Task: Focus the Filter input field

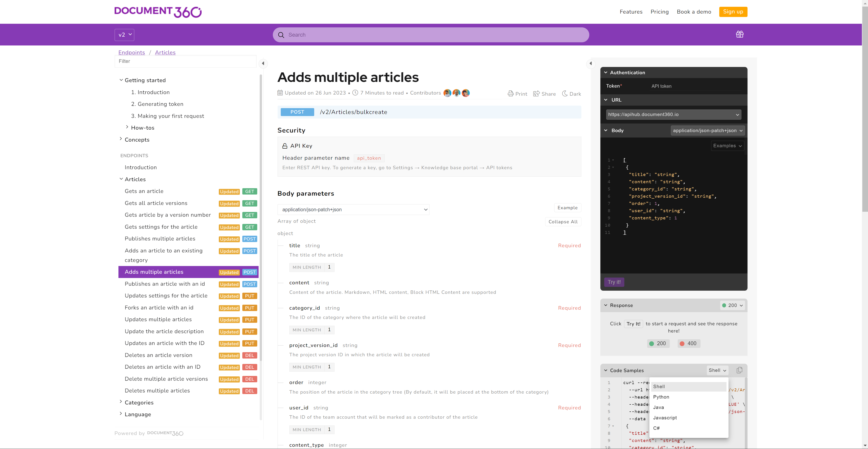Action: [185, 61]
